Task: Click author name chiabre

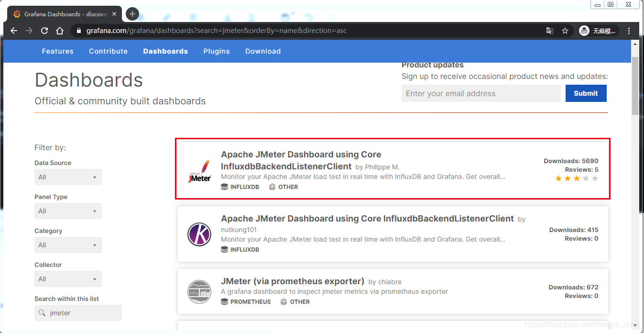Action: tap(389, 282)
